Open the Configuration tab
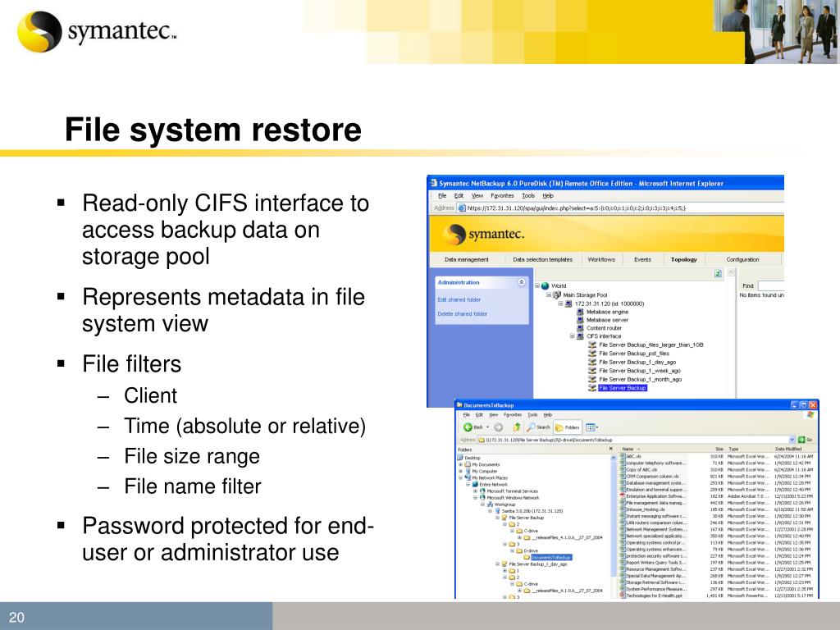840x630 pixels. click(x=742, y=259)
